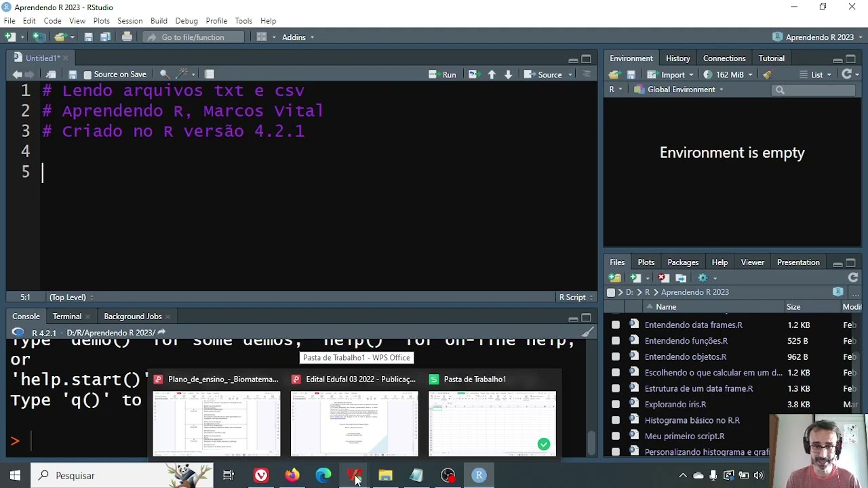
Task: Refresh the Files pane listing
Action: [x=853, y=278]
